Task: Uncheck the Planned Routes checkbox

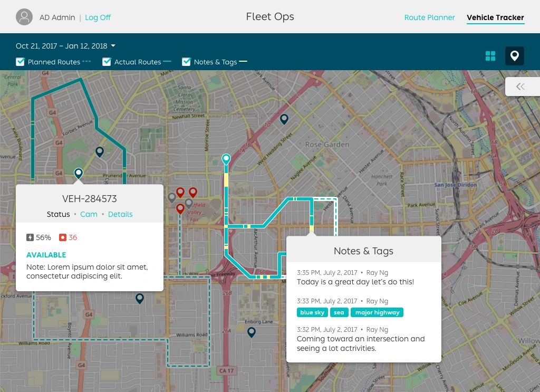Action: tap(21, 62)
